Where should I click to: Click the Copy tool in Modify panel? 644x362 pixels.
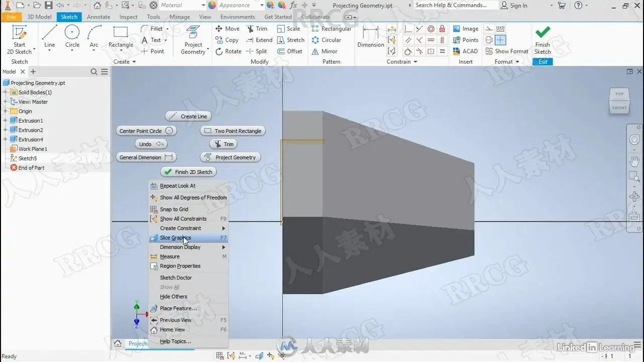click(227, 40)
